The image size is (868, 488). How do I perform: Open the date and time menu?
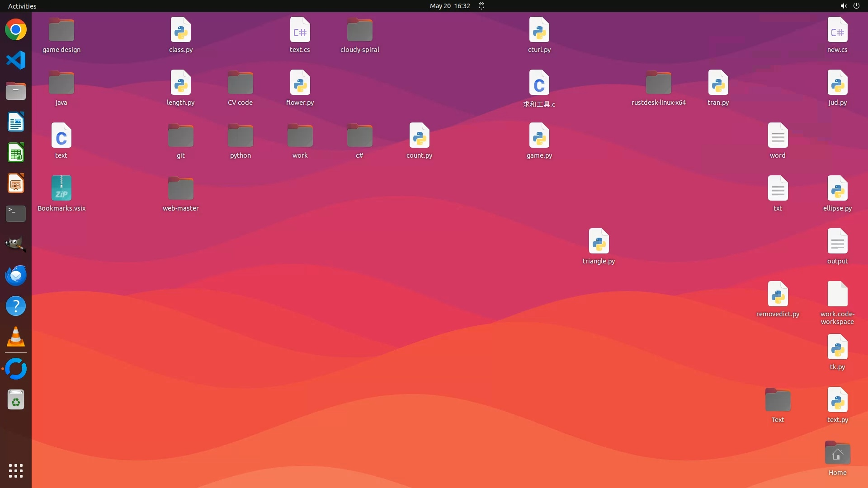pyautogui.click(x=449, y=6)
